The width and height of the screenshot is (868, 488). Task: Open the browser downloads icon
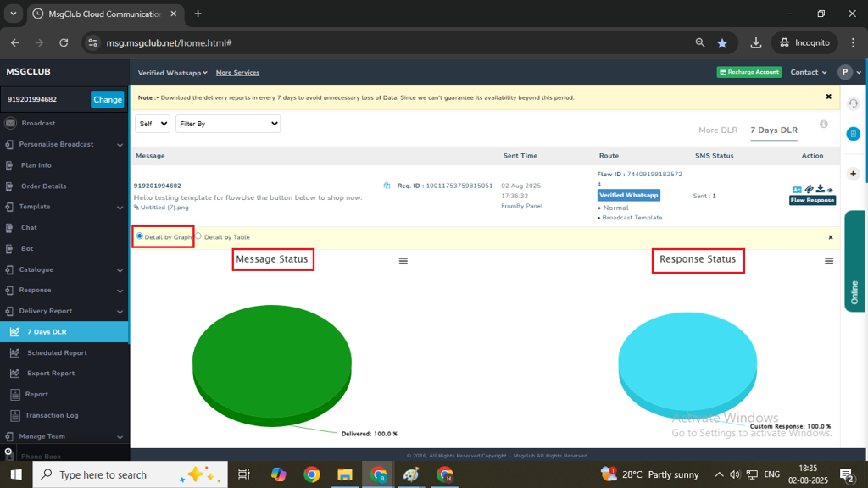pyautogui.click(x=755, y=42)
